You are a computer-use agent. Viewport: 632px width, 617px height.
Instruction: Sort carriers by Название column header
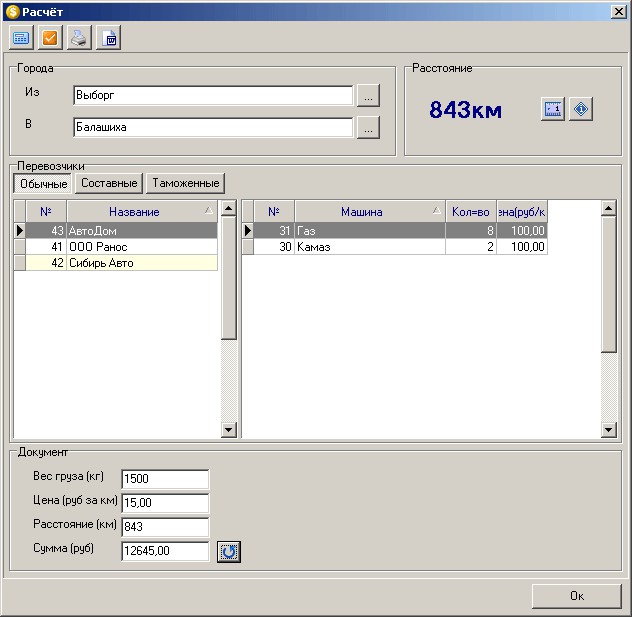(142, 212)
